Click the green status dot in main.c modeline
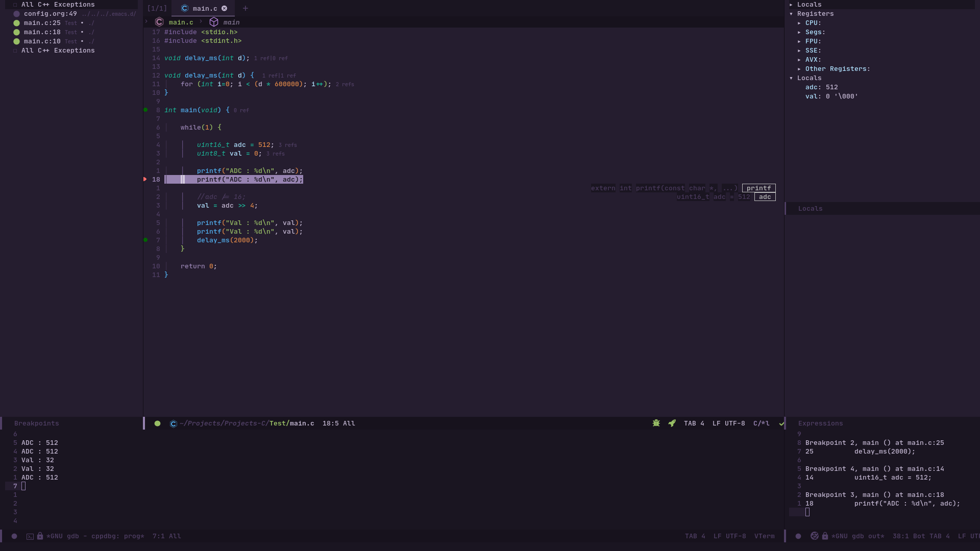The width and height of the screenshot is (980, 551). point(157,423)
